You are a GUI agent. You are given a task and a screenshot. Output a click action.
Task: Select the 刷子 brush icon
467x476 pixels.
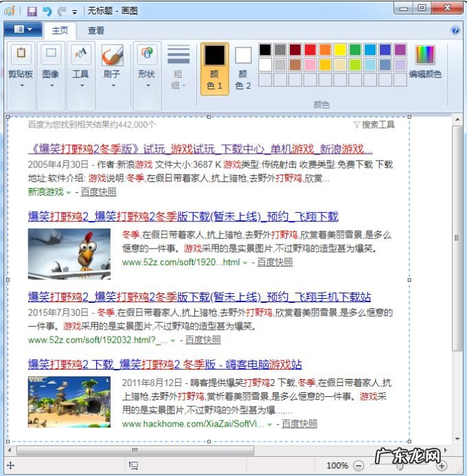click(113, 55)
